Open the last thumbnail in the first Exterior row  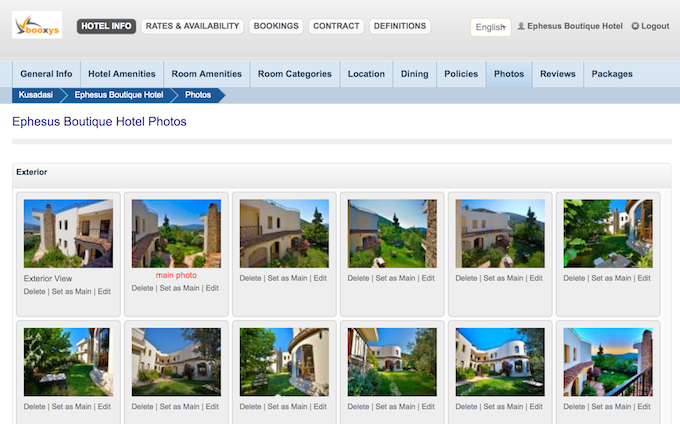coord(608,233)
